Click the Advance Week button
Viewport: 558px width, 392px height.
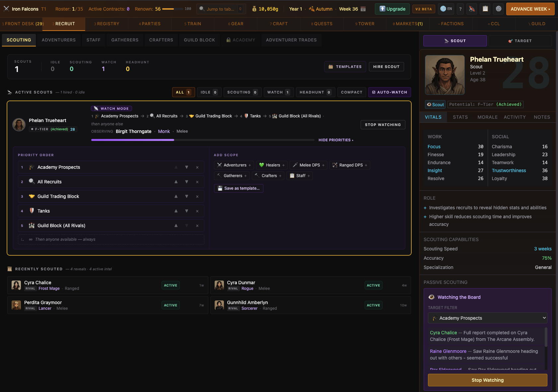(530, 9)
